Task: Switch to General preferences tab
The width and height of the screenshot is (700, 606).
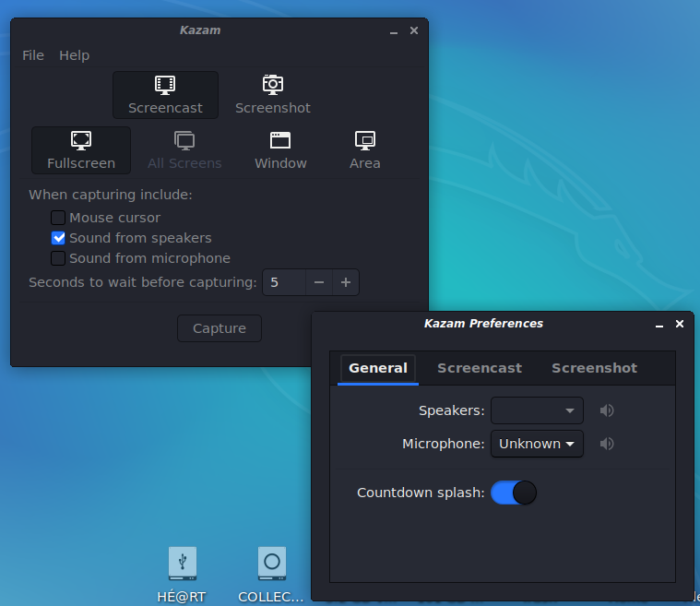Action: coord(378,368)
